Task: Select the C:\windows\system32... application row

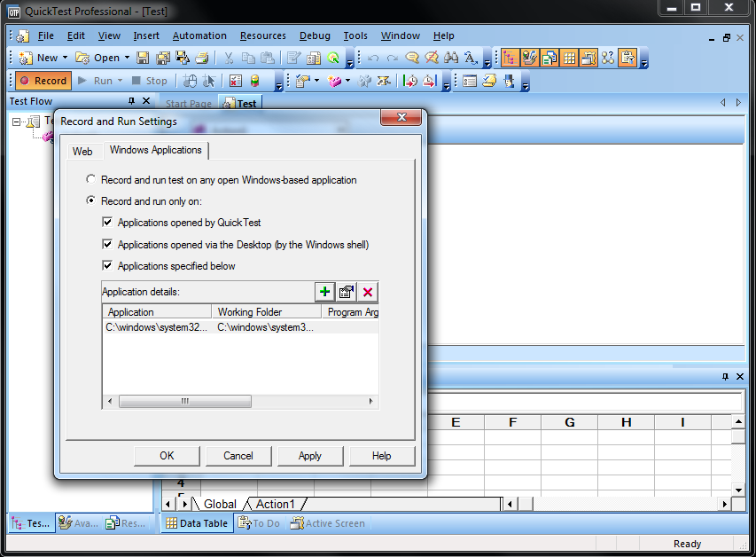Action: point(240,327)
